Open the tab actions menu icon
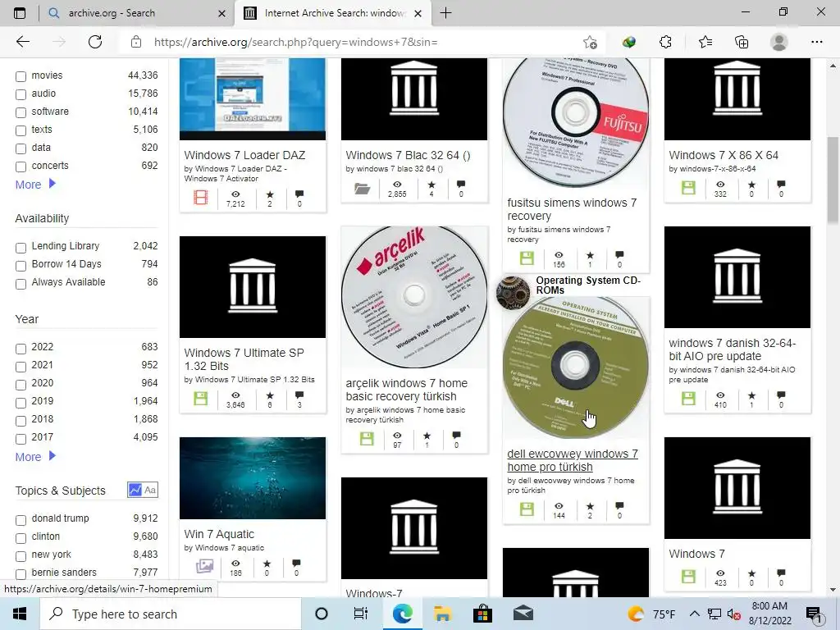The image size is (840, 630). pyautogui.click(x=20, y=13)
